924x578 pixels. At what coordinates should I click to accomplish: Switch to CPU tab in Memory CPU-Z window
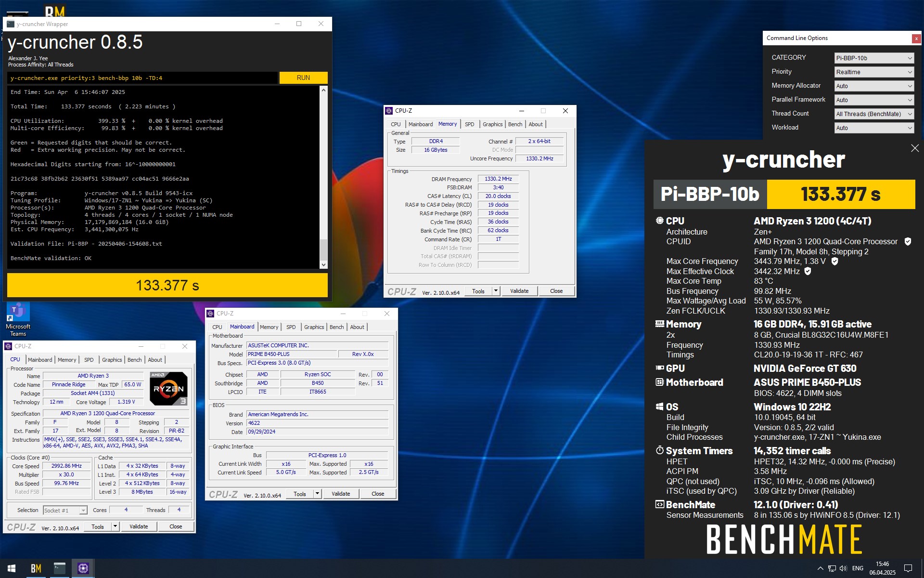tap(396, 124)
